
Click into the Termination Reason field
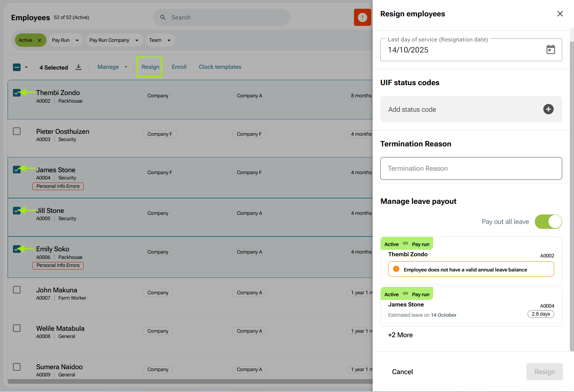(471, 168)
